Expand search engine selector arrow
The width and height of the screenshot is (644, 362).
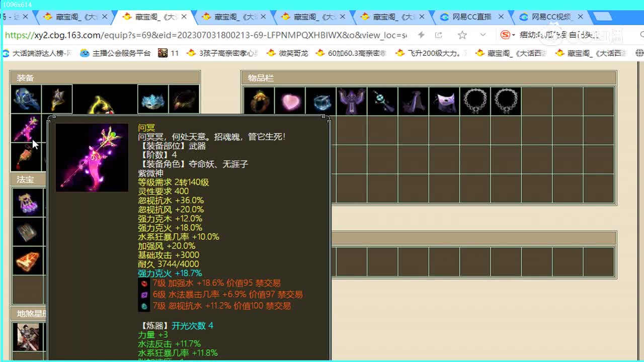pos(513,35)
